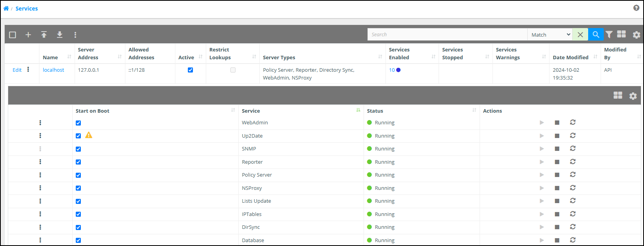Screen dimensions: 644x246
Task: Open the Match dropdown
Action: pyautogui.click(x=549, y=35)
